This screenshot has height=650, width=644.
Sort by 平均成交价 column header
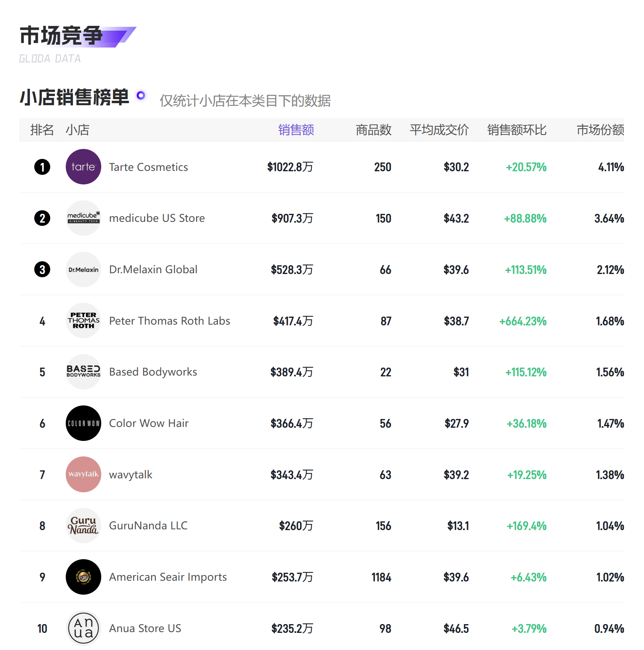click(x=439, y=130)
